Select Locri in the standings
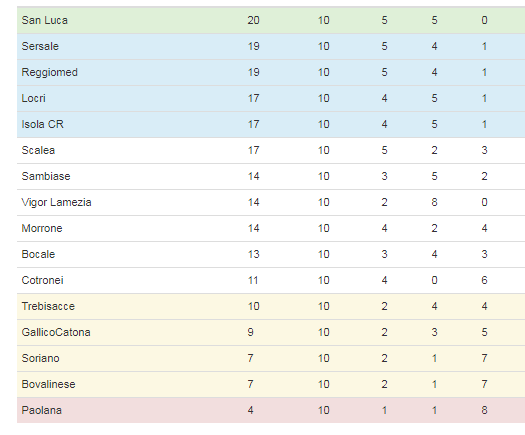 pyautogui.click(x=33, y=98)
